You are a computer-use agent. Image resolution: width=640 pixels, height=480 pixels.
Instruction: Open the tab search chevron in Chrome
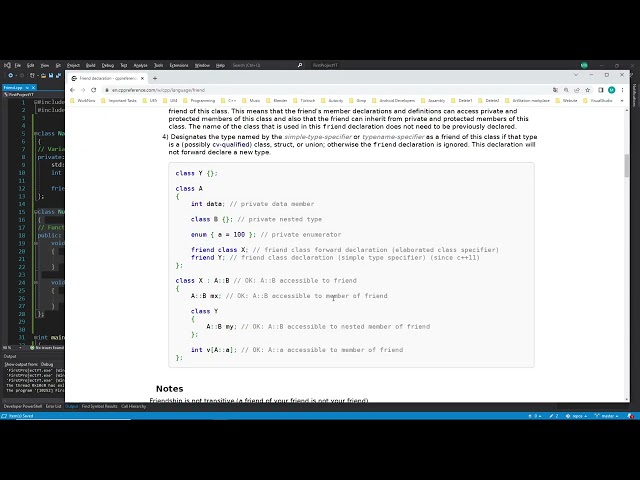(x=576, y=75)
